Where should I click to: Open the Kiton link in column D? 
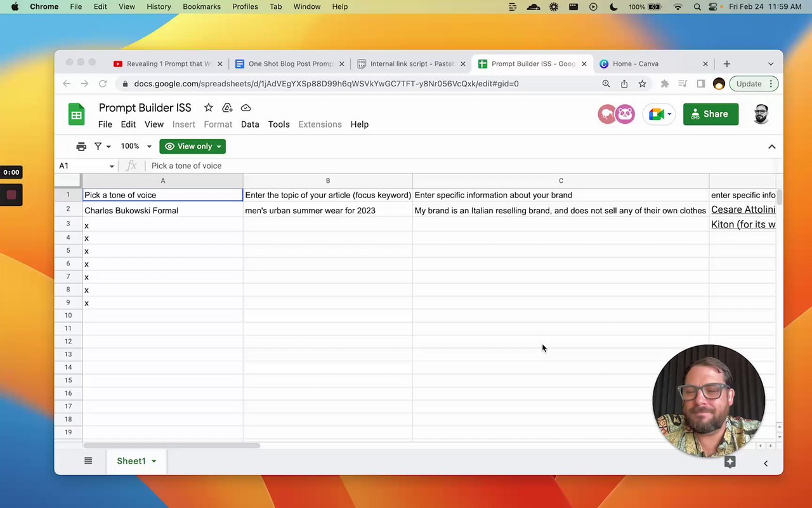[x=743, y=224]
